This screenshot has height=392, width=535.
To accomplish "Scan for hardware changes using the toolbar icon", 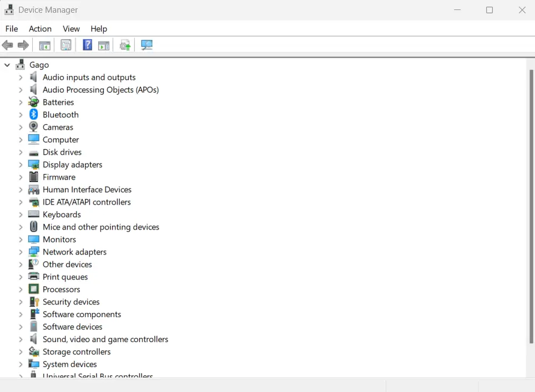I will 147,44.
